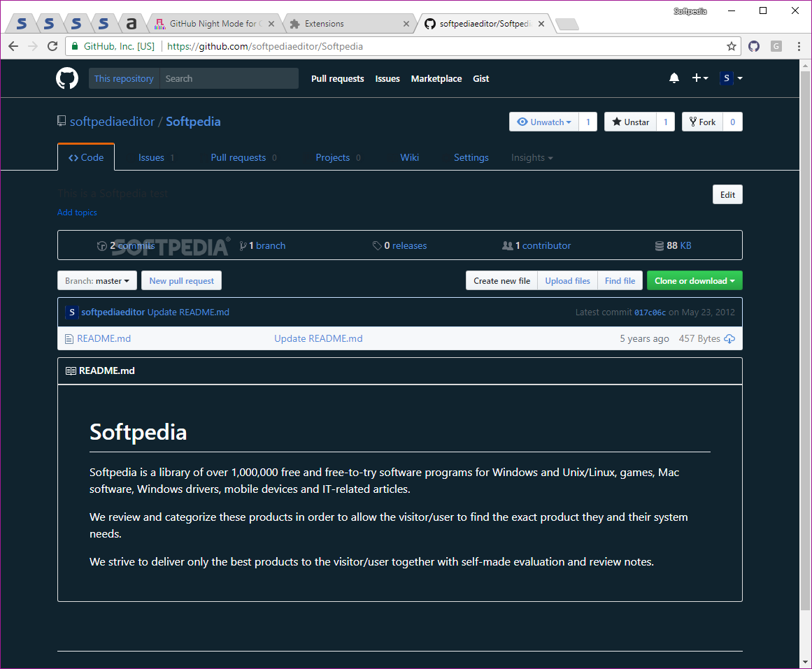The height and width of the screenshot is (669, 812).
Task: Open the Issues repository tab
Action: 156,157
